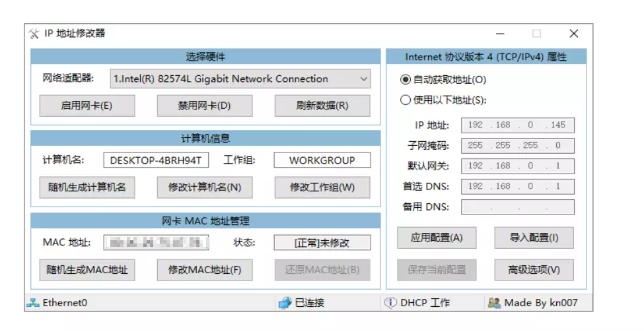Screen dimensions: 644x330
Task: Click the 工作组 field showing WORKGROUP
Action: [x=322, y=160]
